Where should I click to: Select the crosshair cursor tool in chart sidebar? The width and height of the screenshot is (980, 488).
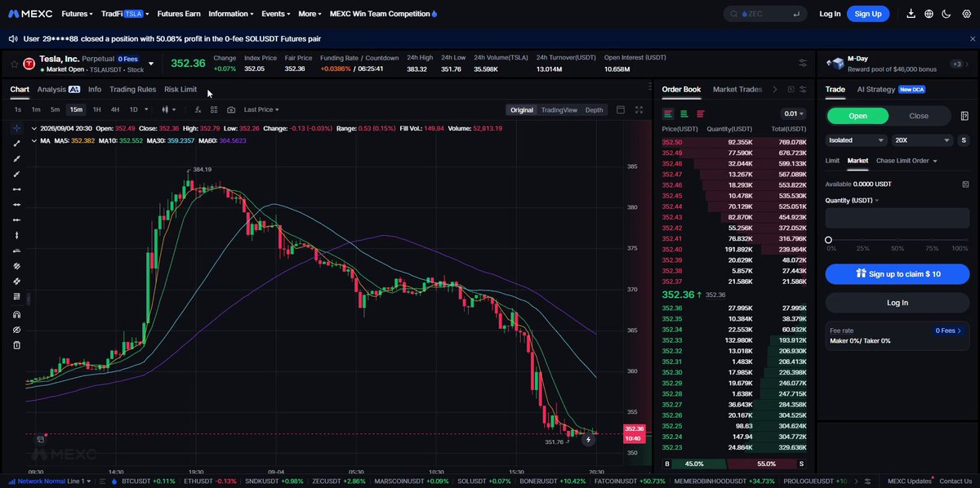(17, 128)
